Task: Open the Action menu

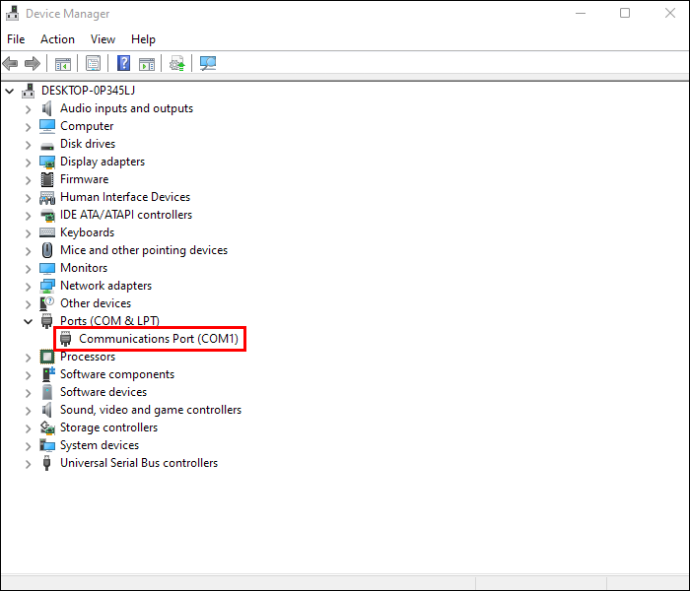Action: click(58, 39)
